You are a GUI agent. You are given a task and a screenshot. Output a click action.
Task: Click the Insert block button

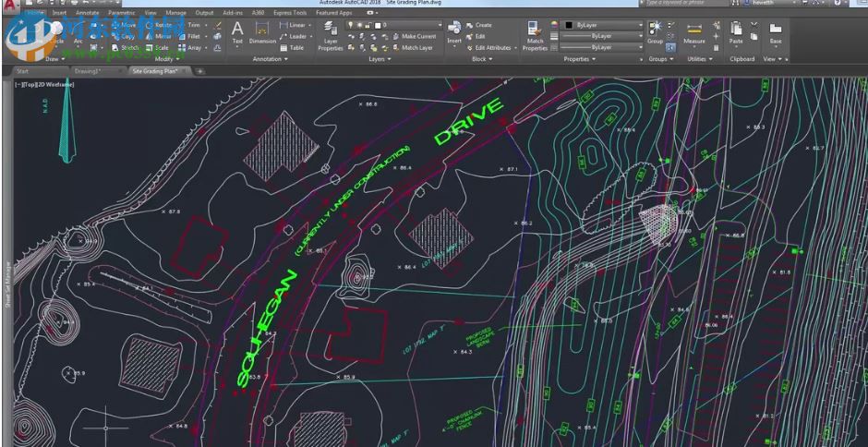[x=454, y=32]
